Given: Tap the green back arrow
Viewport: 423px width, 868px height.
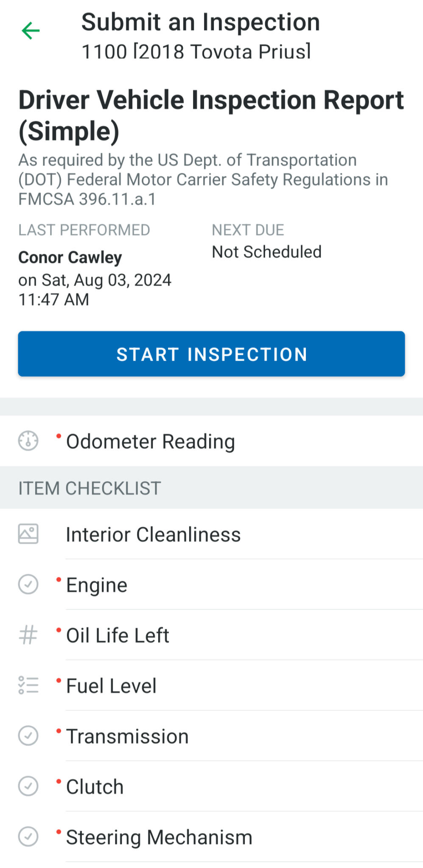Looking at the screenshot, I should pyautogui.click(x=30, y=30).
